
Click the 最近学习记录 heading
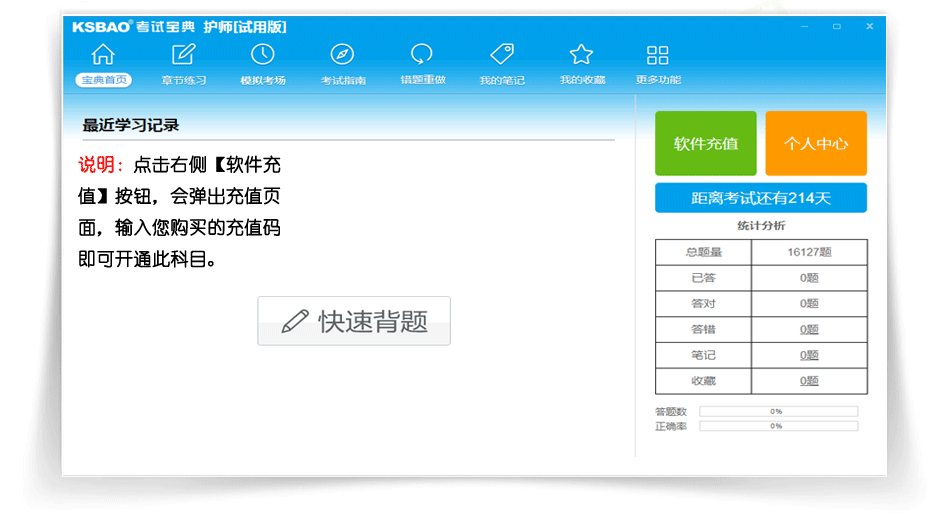click(x=131, y=125)
